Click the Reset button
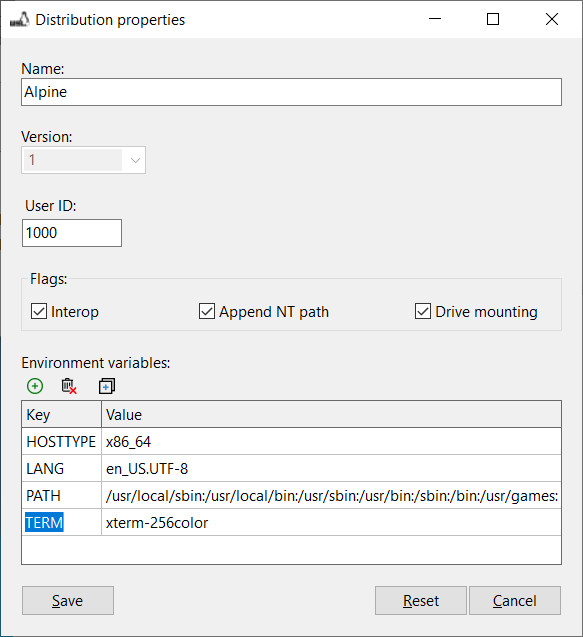Viewport: 583px width, 637px height. point(420,600)
